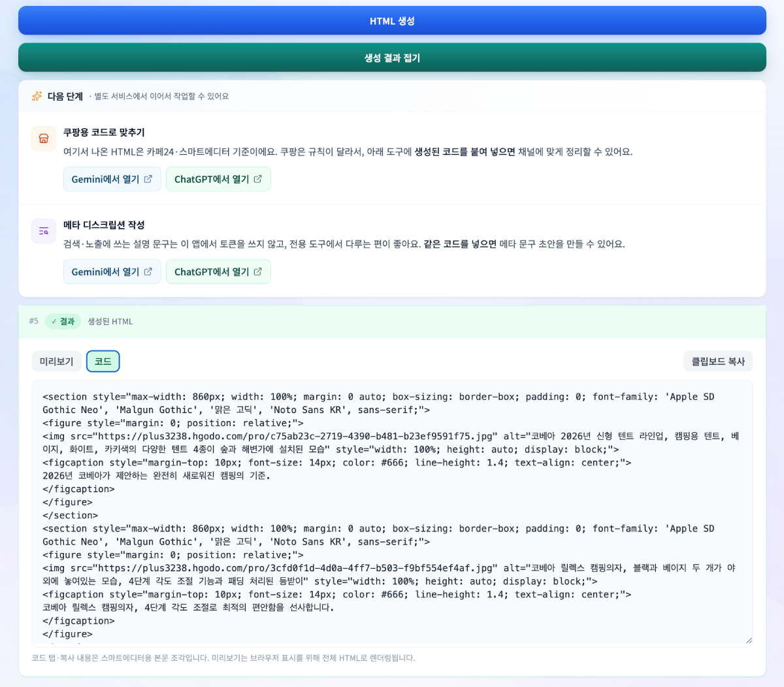Click the search-list icon for 메타 디스크립션 작성
This screenshot has width=784, height=687.
point(44,231)
